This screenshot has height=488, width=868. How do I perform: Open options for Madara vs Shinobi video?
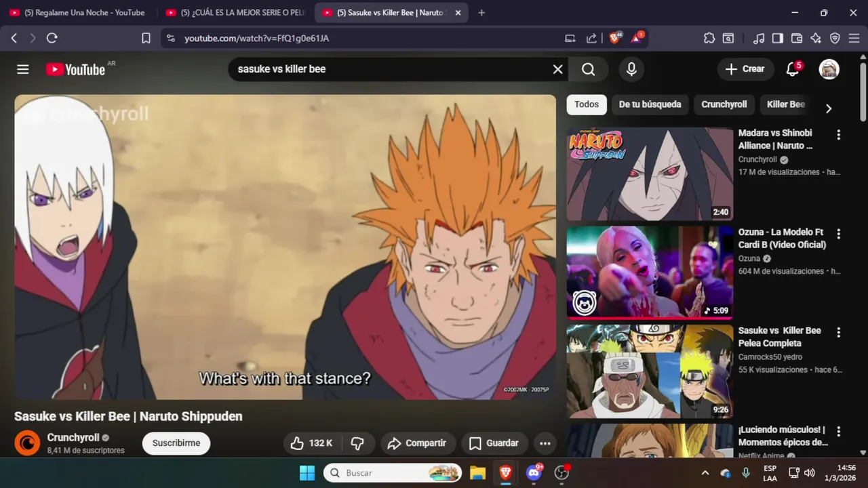click(838, 135)
